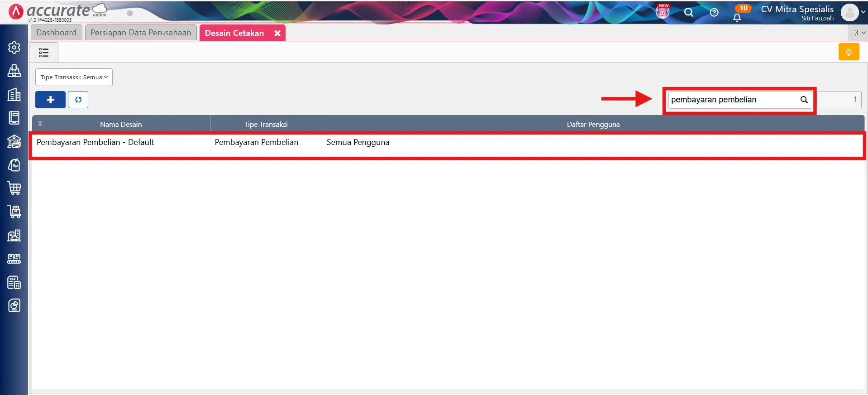
Task: Close the Desain Cetakan tab
Action: tap(277, 33)
